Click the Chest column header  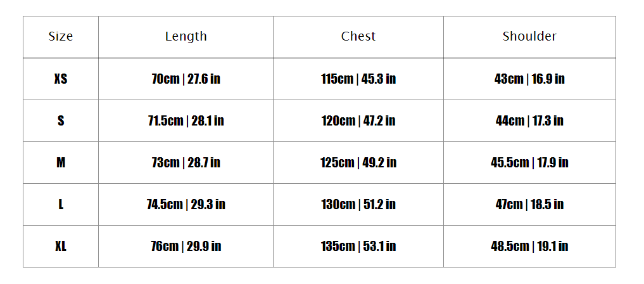(x=358, y=37)
